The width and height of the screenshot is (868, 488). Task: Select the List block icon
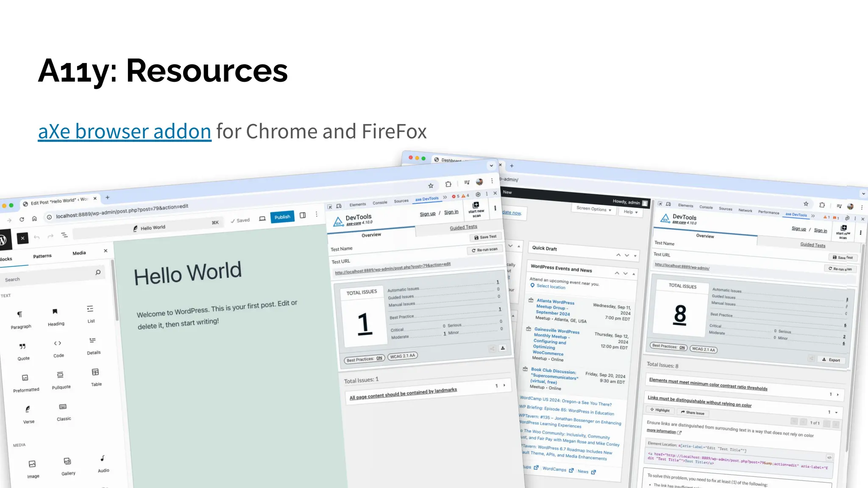tap(90, 309)
